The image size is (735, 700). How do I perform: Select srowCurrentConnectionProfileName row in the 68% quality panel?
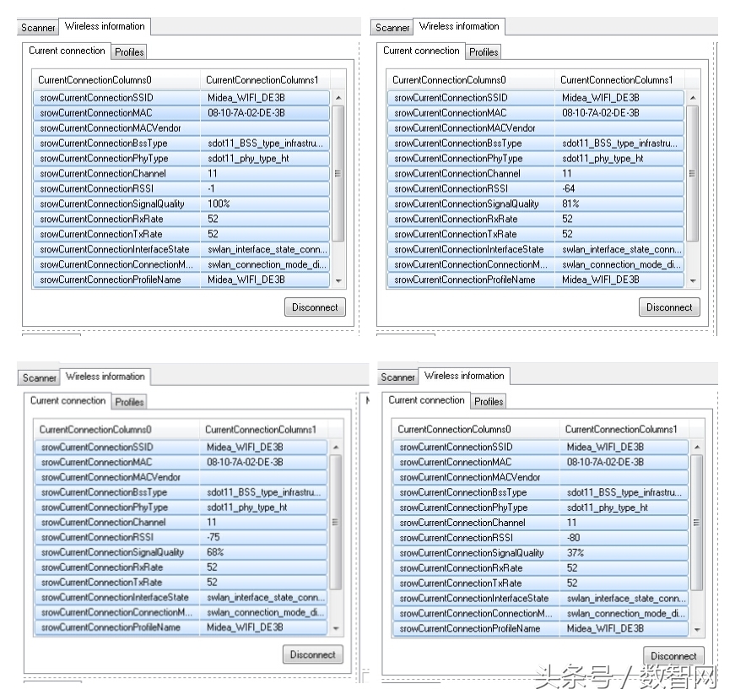(x=181, y=627)
